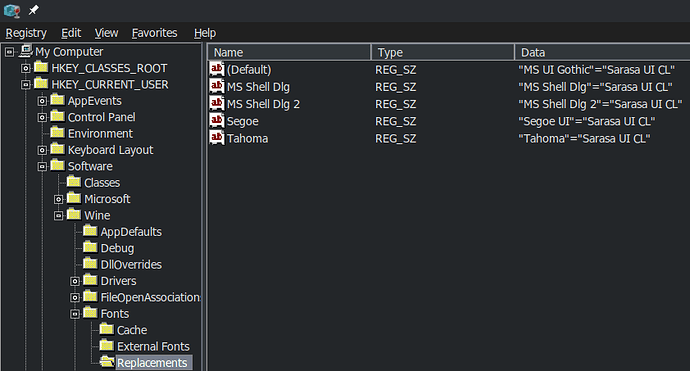Click the "Segoe UI"="Sarasa UI CL" data cell

[x=587, y=121]
